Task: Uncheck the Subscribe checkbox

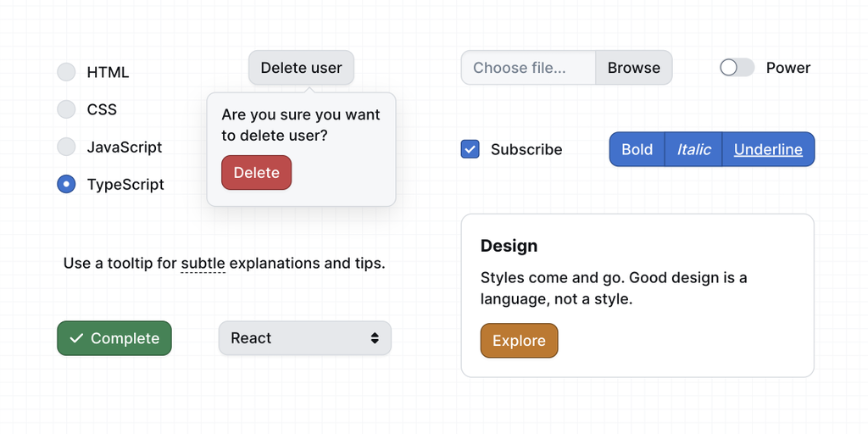Action: [x=470, y=149]
